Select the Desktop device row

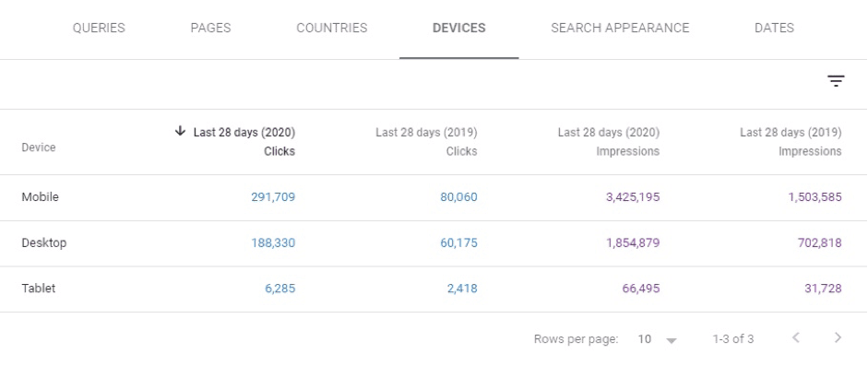[434, 243]
